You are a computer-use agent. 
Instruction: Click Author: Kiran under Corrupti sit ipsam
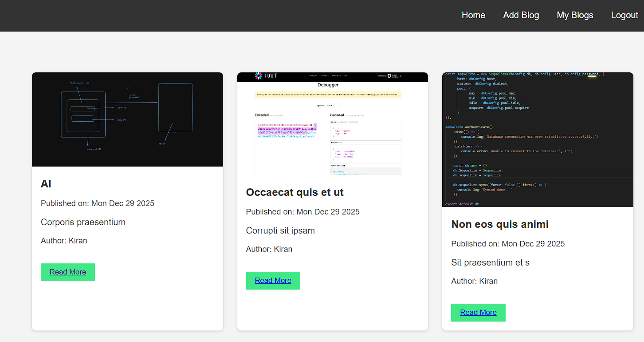pyautogui.click(x=269, y=249)
